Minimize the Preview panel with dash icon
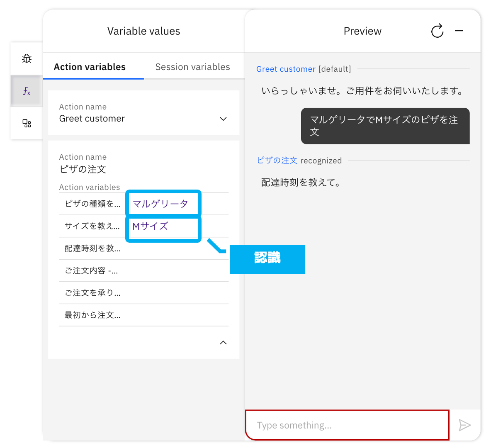491x448 pixels. point(459,31)
